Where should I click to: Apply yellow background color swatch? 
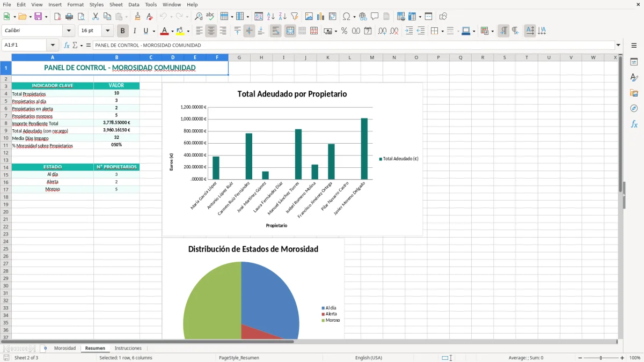point(180,31)
